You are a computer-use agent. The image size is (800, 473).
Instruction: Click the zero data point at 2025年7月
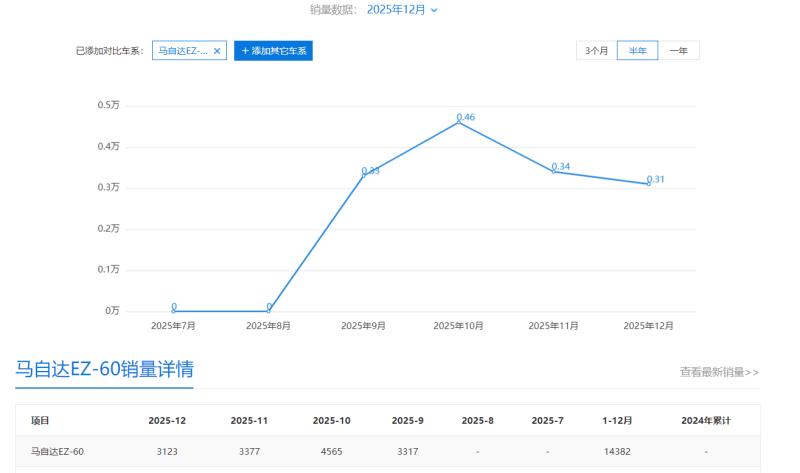174,311
